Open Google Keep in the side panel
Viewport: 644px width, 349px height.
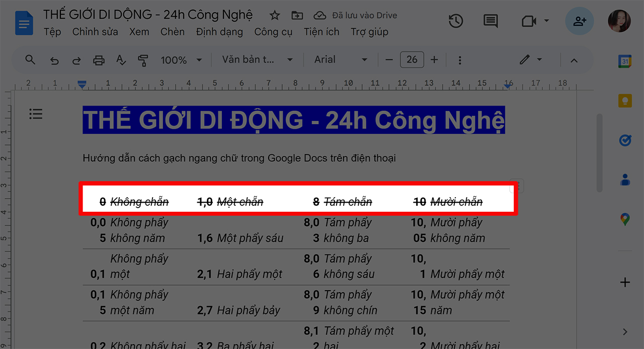(624, 101)
